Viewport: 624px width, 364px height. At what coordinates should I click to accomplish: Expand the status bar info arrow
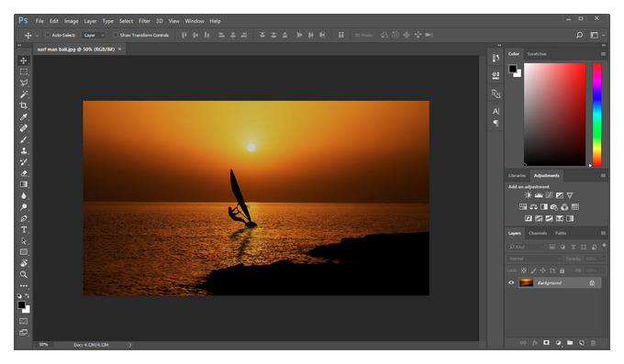[x=129, y=345]
